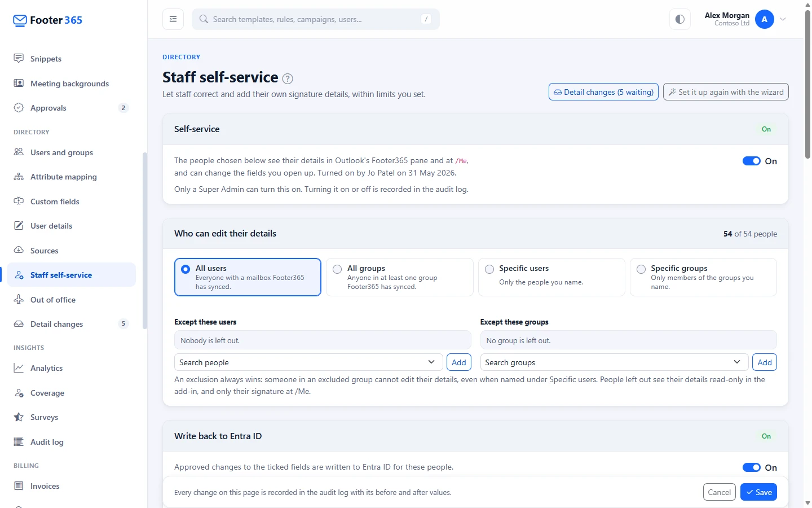Click the DIRECTORY breadcrumb label above the title

[x=181, y=57]
